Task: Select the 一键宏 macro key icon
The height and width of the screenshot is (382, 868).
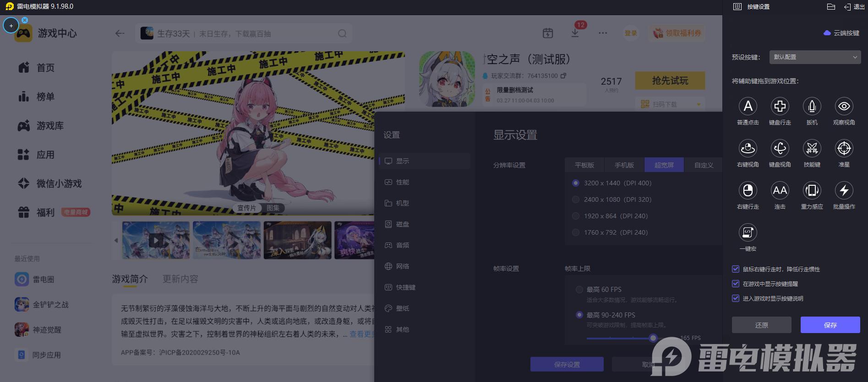Action: [748, 232]
